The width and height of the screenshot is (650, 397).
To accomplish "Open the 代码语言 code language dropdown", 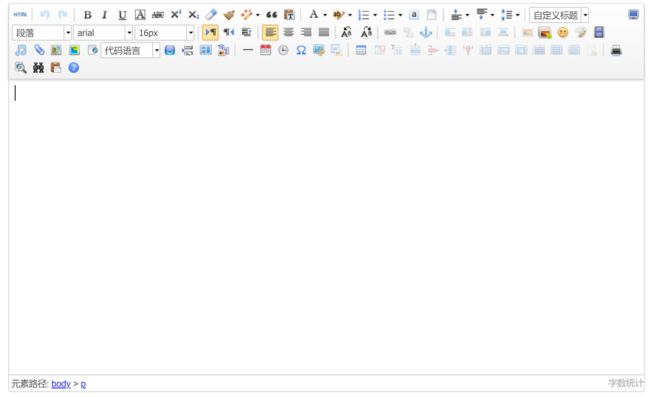I will tap(131, 51).
